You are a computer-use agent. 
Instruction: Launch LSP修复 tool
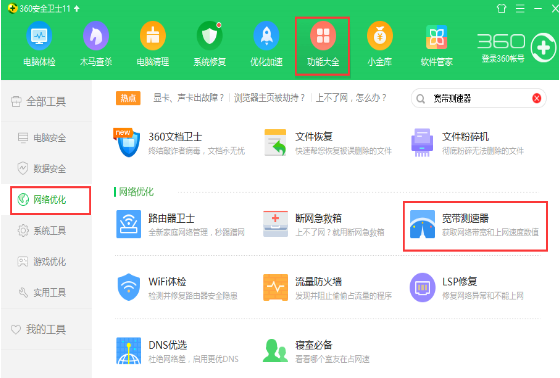tap(467, 288)
